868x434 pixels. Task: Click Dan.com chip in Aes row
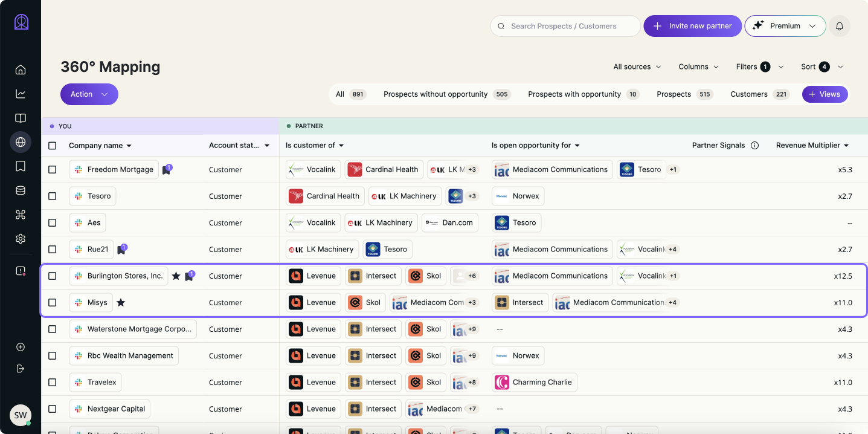click(450, 222)
